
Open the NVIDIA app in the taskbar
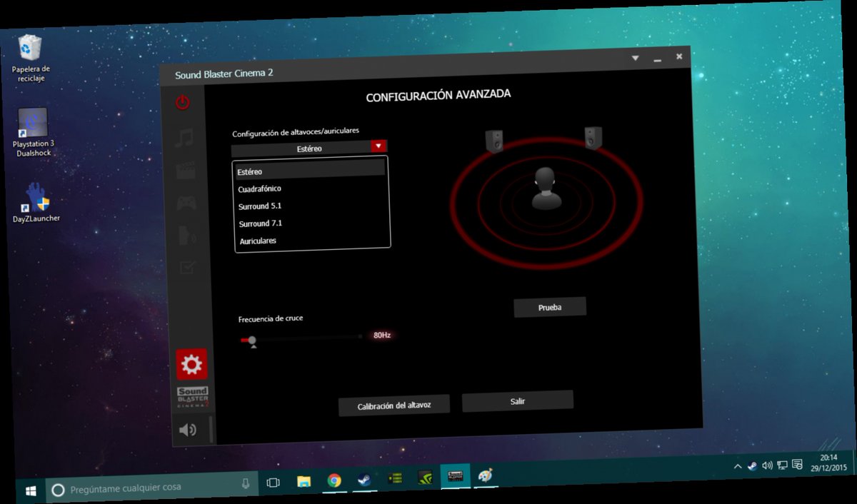click(x=425, y=477)
